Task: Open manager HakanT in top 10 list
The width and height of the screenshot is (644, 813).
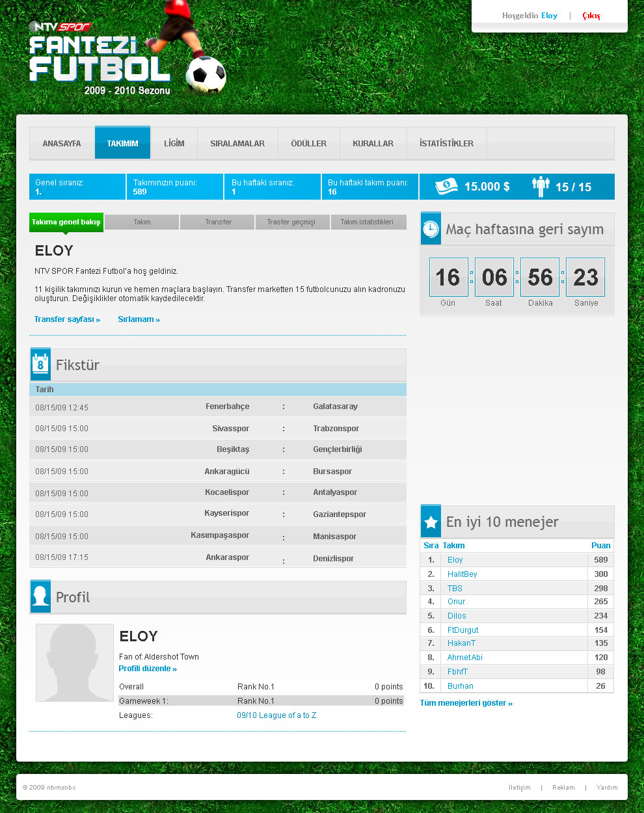Action: (461, 643)
